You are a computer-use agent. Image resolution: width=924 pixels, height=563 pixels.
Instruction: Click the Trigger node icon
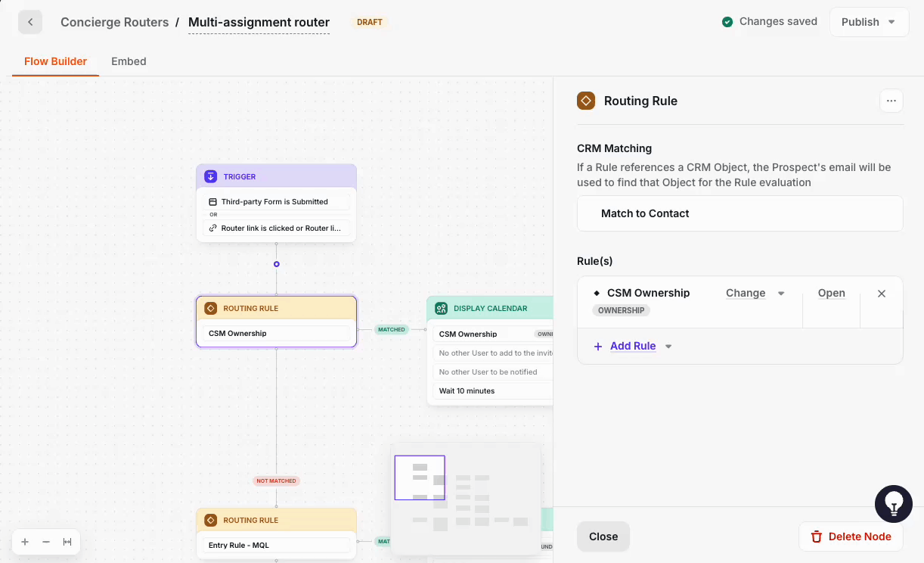(211, 176)
